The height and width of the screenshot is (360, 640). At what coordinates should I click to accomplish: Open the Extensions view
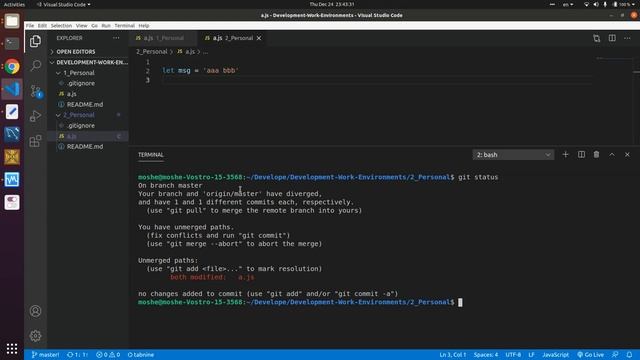coord(36,141)
